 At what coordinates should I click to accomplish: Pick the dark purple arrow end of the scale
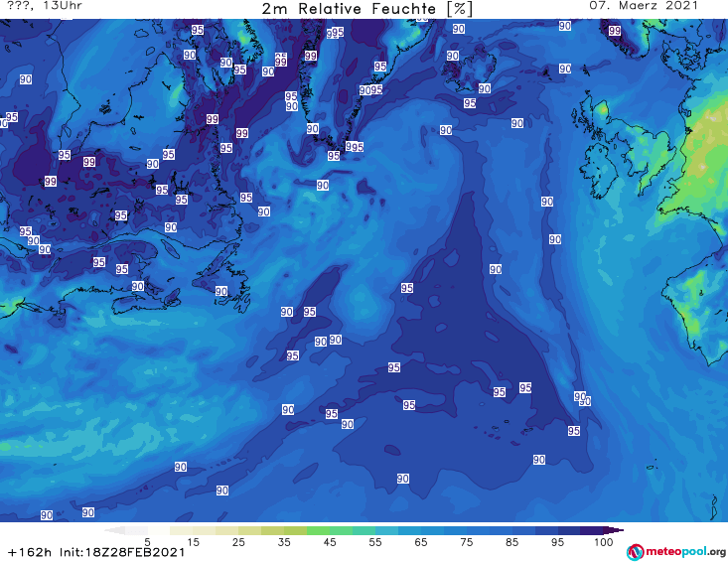(614, 530)
